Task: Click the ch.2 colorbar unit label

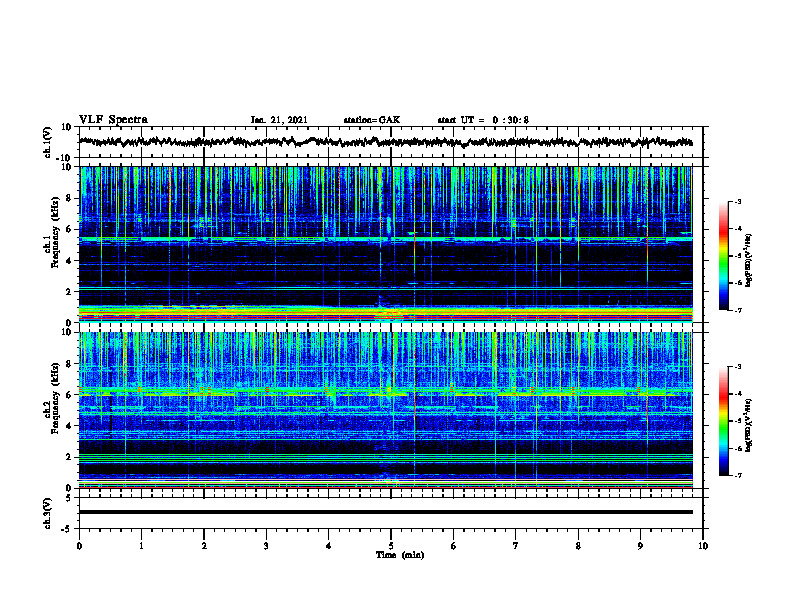Action: [749, 425]
